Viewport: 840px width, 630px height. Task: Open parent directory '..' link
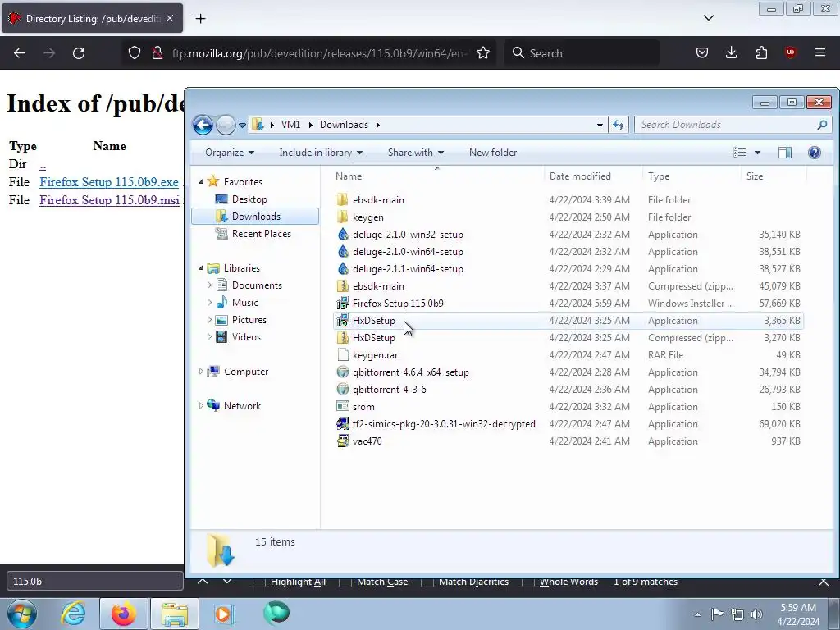point(43,164)
